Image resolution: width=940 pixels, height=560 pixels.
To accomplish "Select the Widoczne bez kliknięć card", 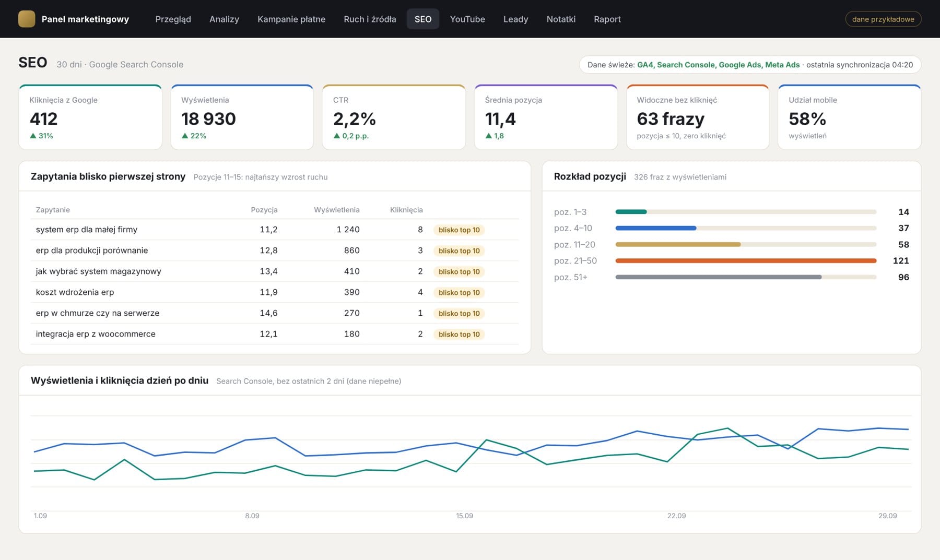I will click(698, 117).
